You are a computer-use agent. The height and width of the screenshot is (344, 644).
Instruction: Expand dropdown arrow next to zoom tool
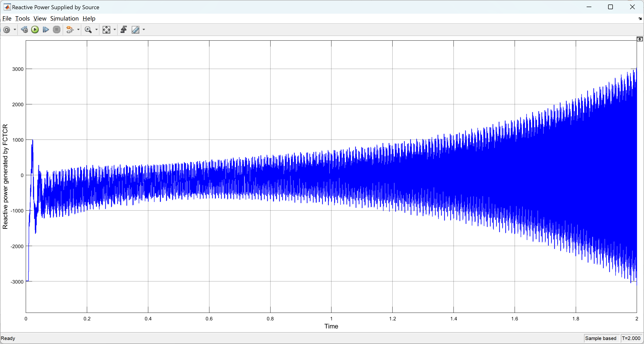97,30
